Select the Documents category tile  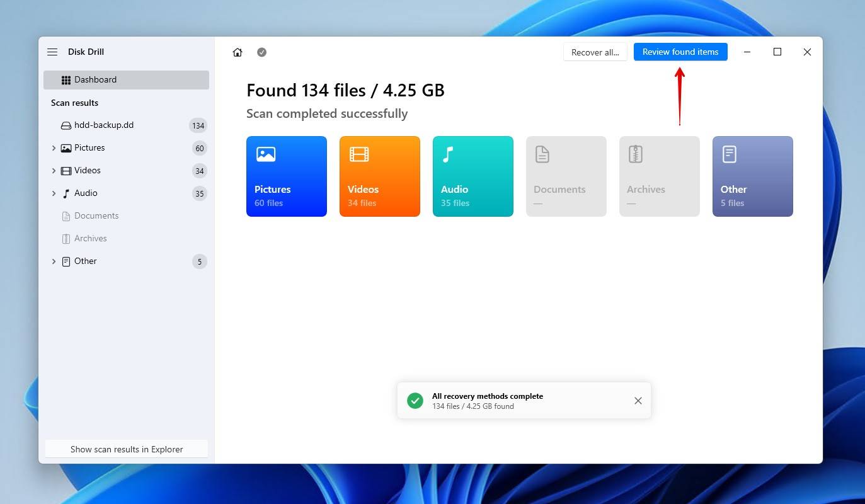click(566, 176)
